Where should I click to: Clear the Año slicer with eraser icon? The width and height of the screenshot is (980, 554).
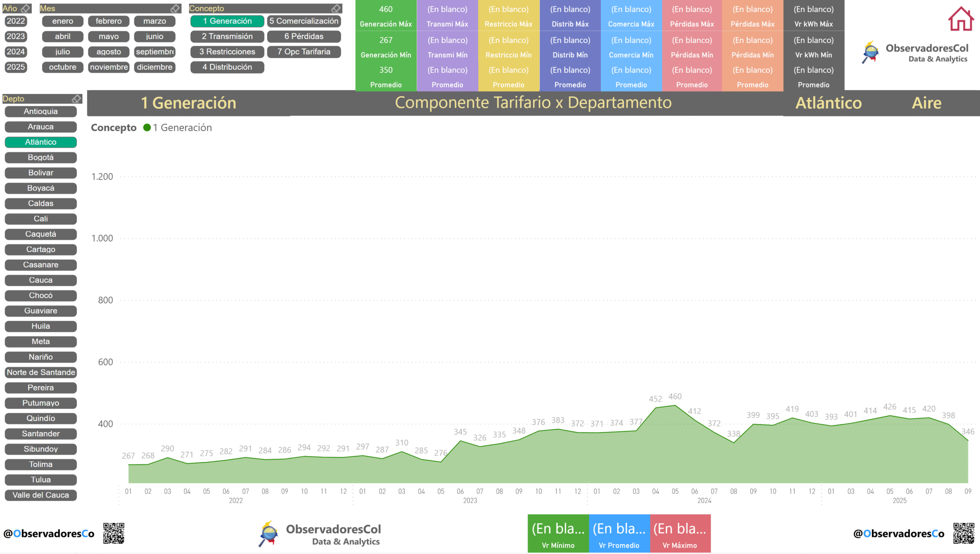(25, 8)
